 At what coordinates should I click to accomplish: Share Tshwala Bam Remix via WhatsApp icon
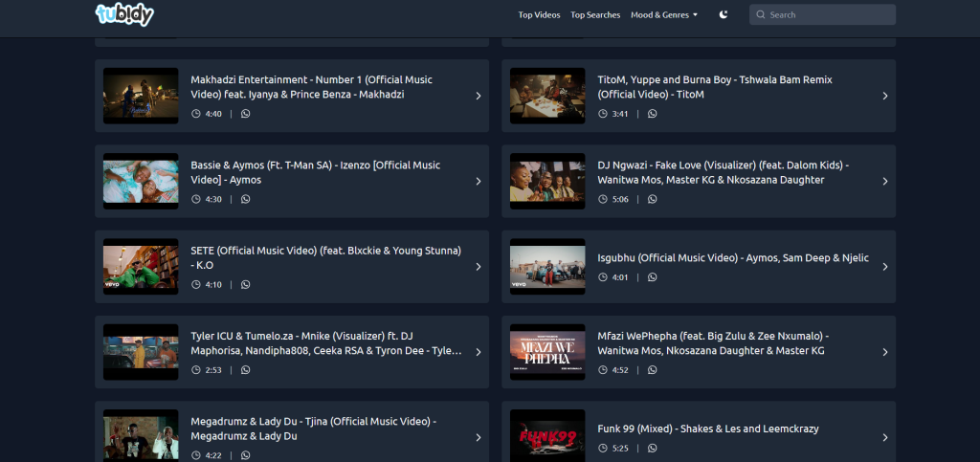653,114
